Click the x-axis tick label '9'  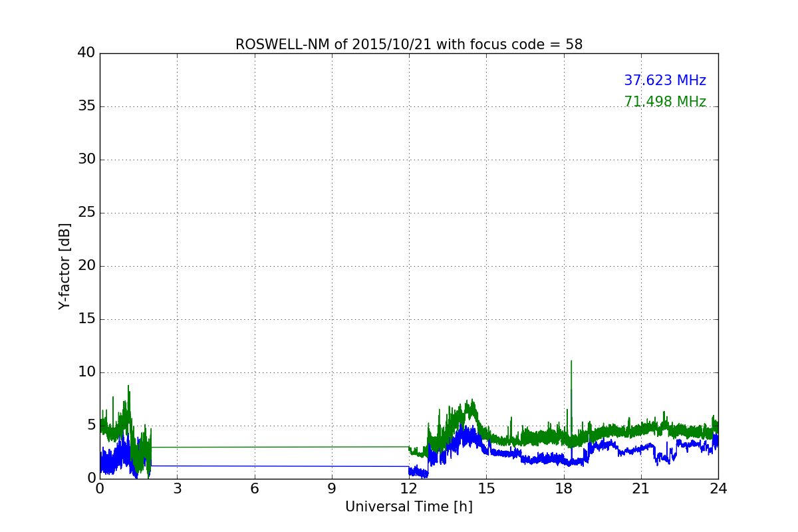click(332, 489)
